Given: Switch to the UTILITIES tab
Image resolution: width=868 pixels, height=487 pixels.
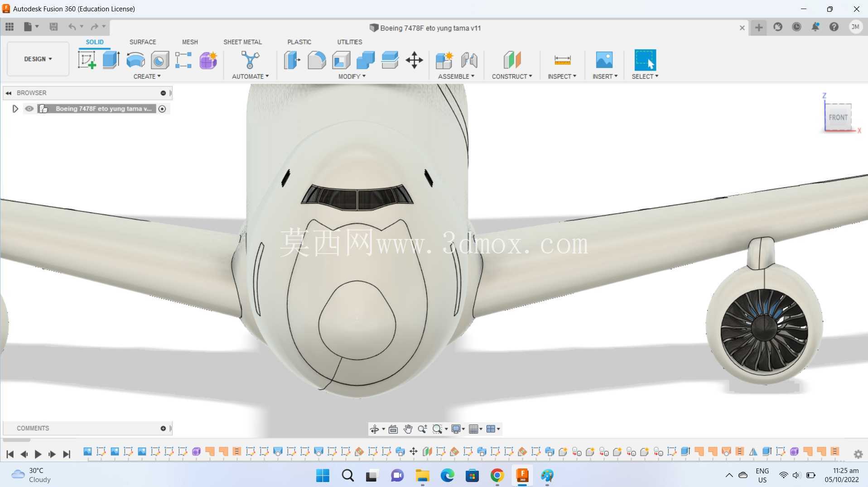Looking at the screenshot, I should coord(349,42).
